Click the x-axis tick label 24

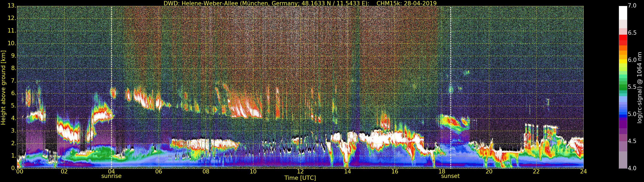point(583,172)
